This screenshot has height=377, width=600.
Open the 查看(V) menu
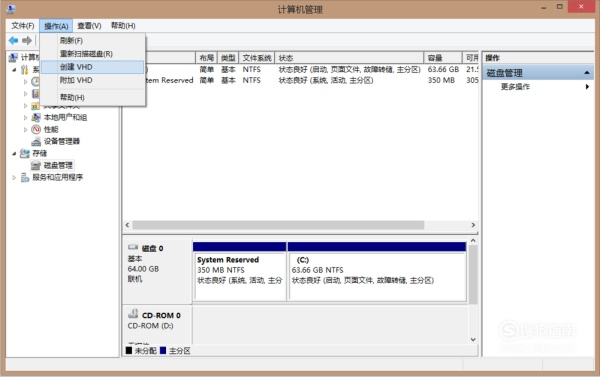[89, 26]
